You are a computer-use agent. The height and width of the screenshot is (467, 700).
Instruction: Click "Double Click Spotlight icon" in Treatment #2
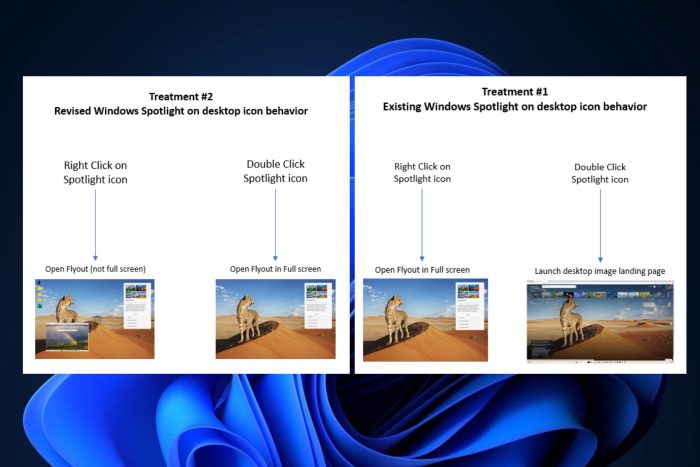[x=275, y=171]
